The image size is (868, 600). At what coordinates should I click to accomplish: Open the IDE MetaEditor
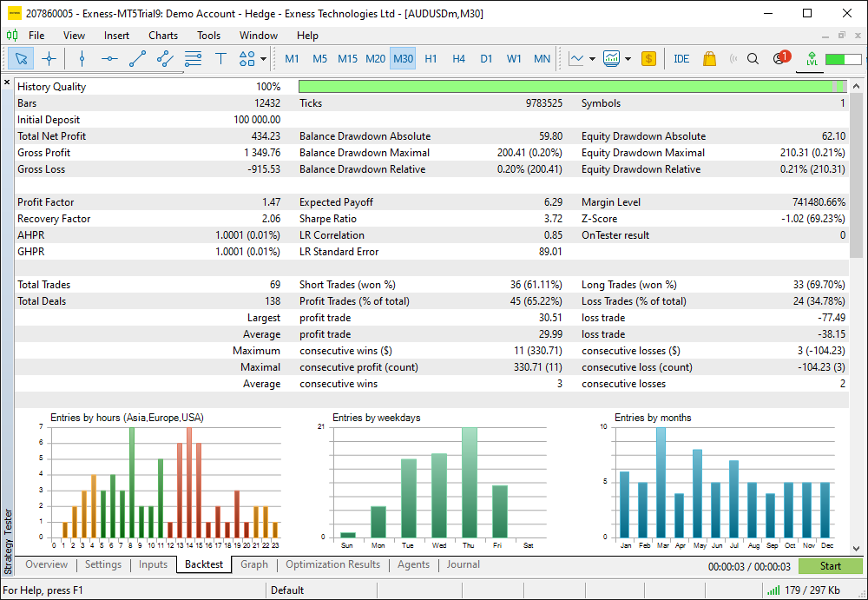pos(681,58)
